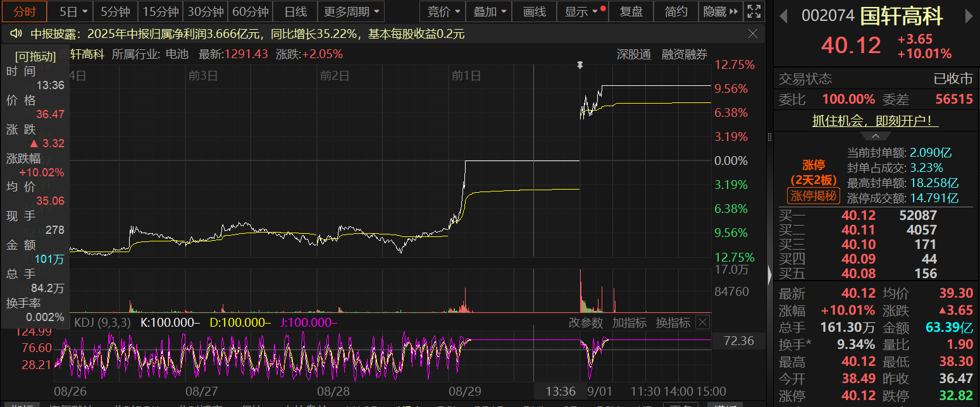Screen dimensions: 980x407
Task: Open the 抓住机会，即刻开户 link
Action: pyautogui.click(x=875, y=121)
